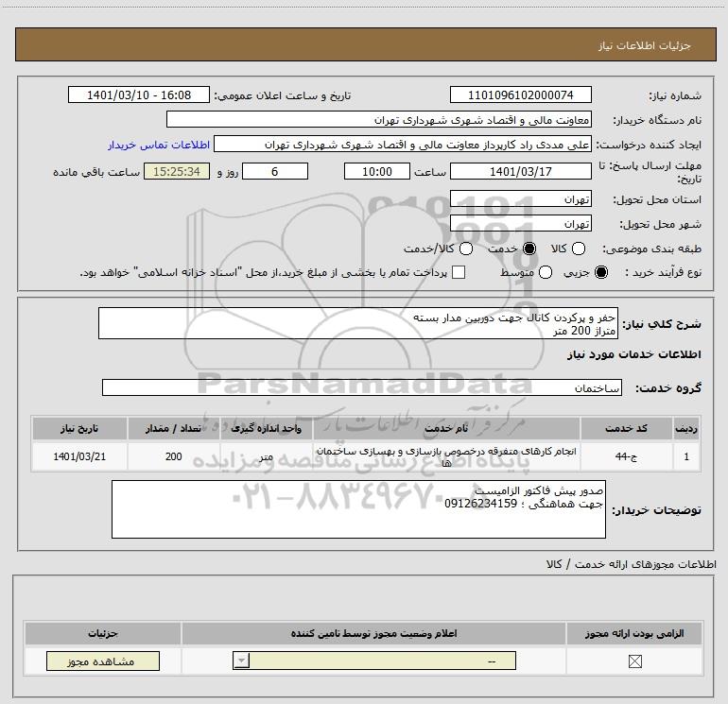Click the تعداد / مقدار column header

173,428
